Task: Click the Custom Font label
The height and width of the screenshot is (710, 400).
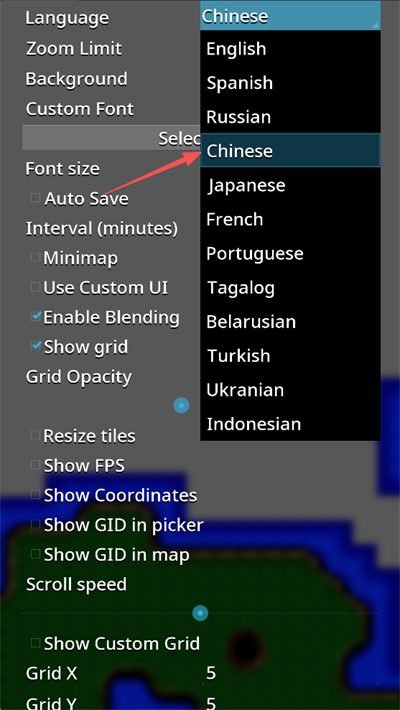Action: pyautogui.click(x=80, y=109)
